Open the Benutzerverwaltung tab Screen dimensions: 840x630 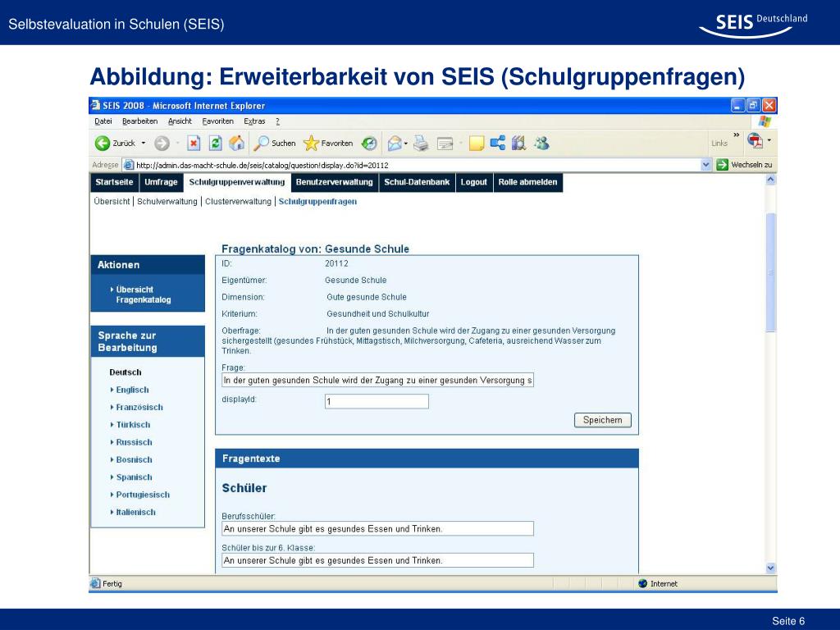[x=335, y=182]
